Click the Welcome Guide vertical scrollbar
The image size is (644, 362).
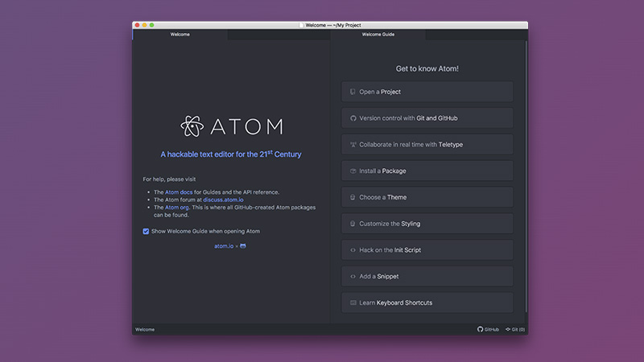click(x=526, y=176)
